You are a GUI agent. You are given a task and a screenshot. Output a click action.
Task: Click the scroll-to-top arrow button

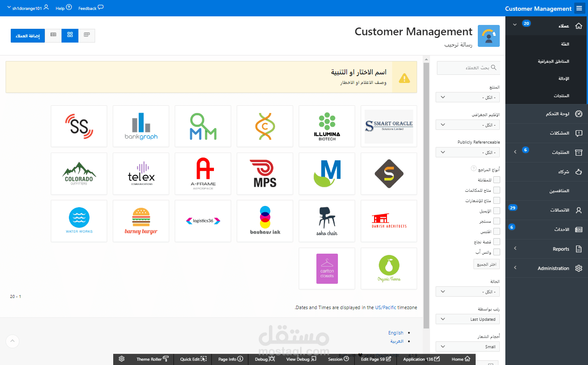(x=12, y=341)
